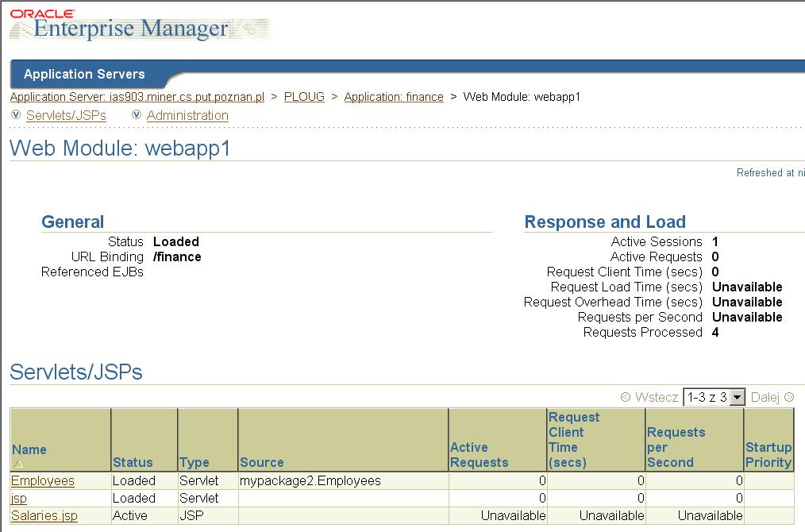Click the Refreshed at timestamp text

click(771, 172)
